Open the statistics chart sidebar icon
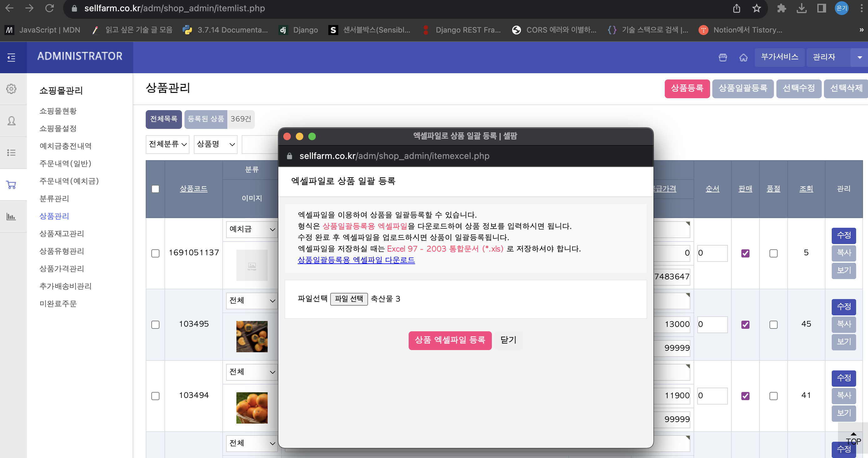Viewport: 868px width, 458px height. [x=12, y=216]
